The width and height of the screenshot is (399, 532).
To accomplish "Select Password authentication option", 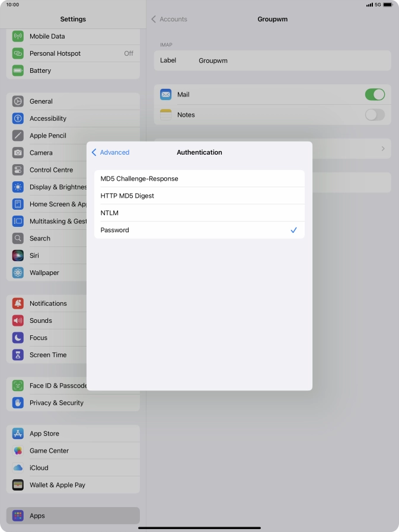I will [x=199, y=230].
